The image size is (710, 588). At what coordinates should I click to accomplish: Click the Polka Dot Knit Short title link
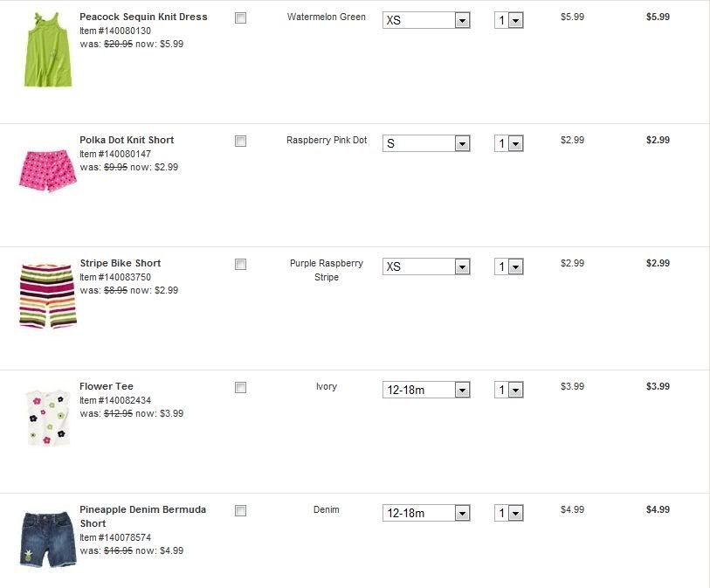pos(127,140)
